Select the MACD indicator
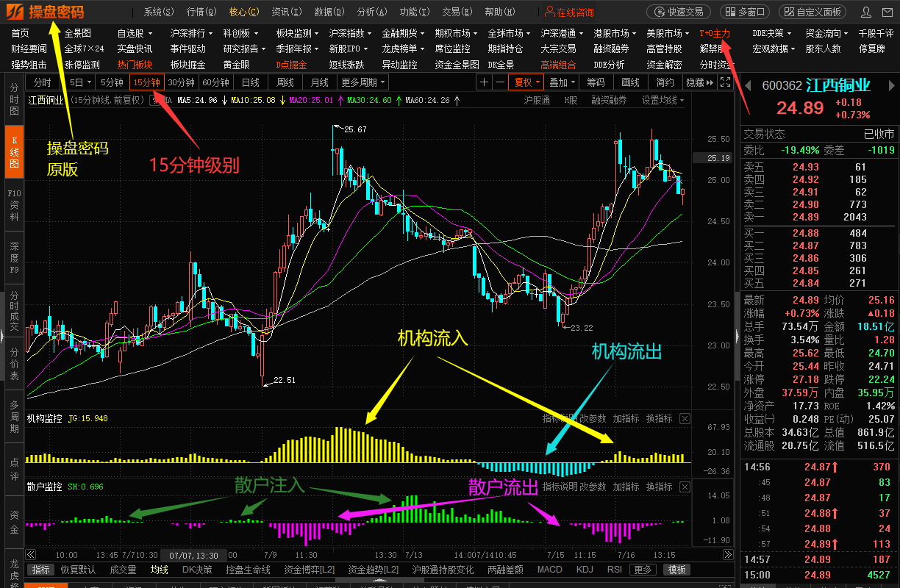 pos(550,570)
